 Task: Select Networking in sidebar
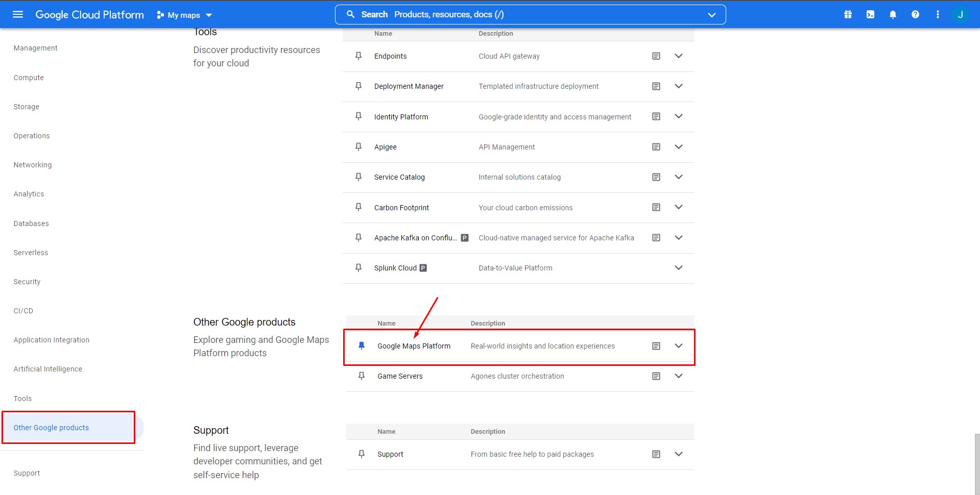[33, 165]
